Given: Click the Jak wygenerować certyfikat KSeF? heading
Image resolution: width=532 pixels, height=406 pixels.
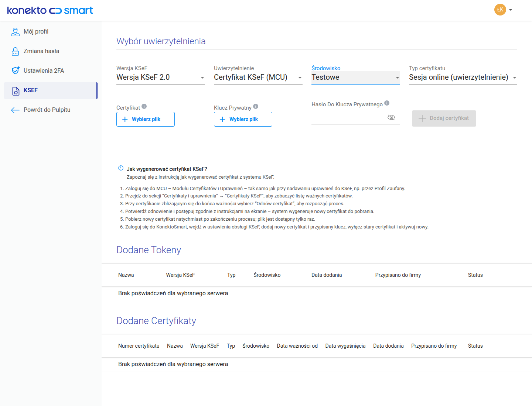Looking at the screenshot, I should coord(167,169).
